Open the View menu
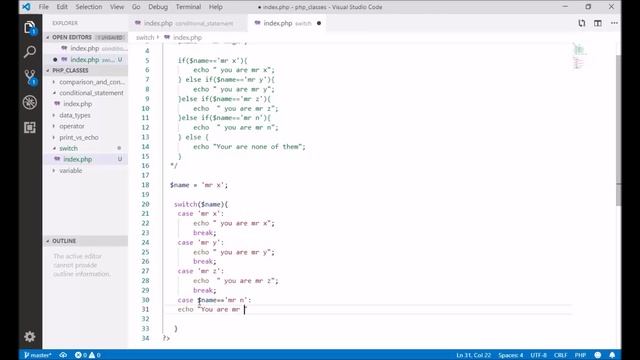Image resolution: width=640 pixels, height=360 pixels. tap(117, 7)
